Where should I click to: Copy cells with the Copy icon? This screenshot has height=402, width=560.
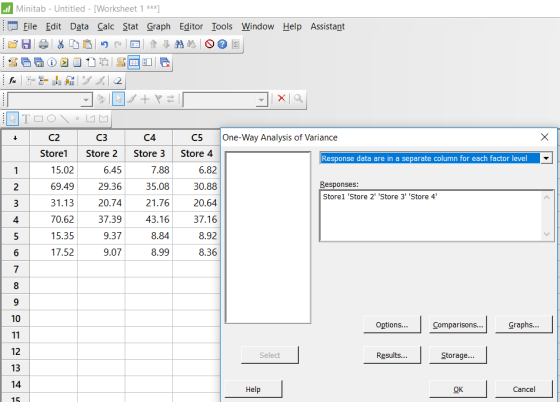[x=74, y=44]
